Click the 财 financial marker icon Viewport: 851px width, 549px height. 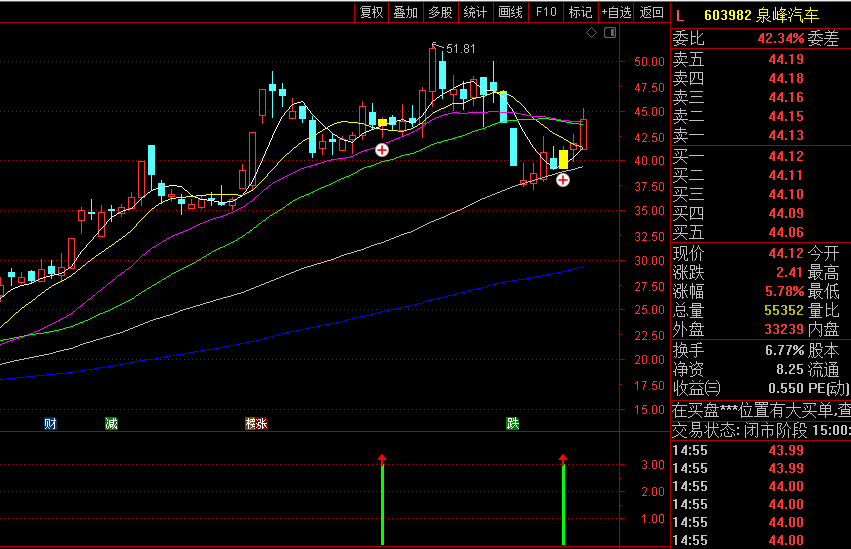click(x=50, y=424)
